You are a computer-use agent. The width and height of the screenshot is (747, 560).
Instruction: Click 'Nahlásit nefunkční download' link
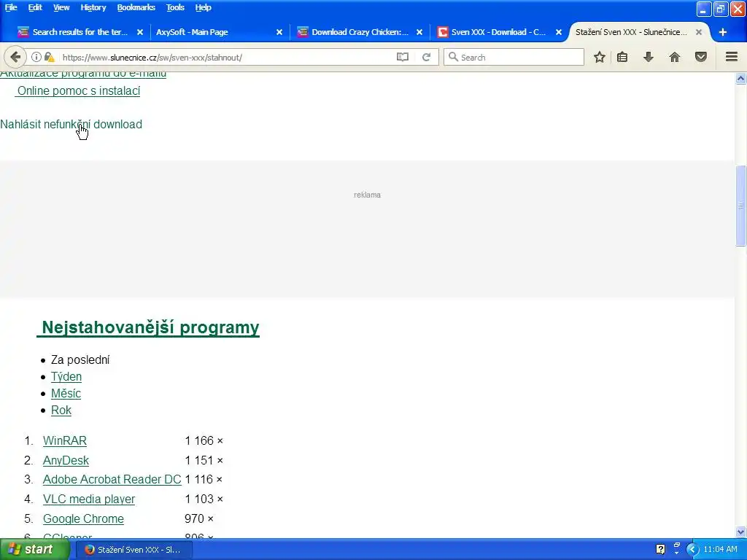coord(71,124)
